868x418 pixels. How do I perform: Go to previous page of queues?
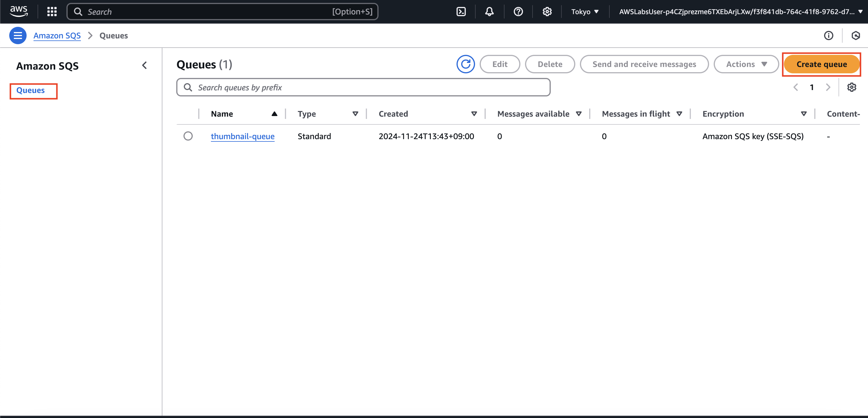(795, 87)
